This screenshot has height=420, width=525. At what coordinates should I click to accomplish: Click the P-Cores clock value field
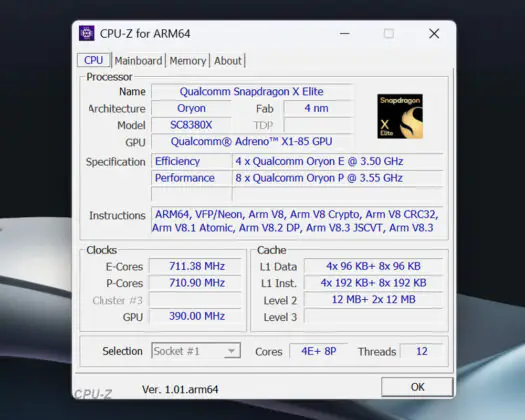click(x=196, y=283)
